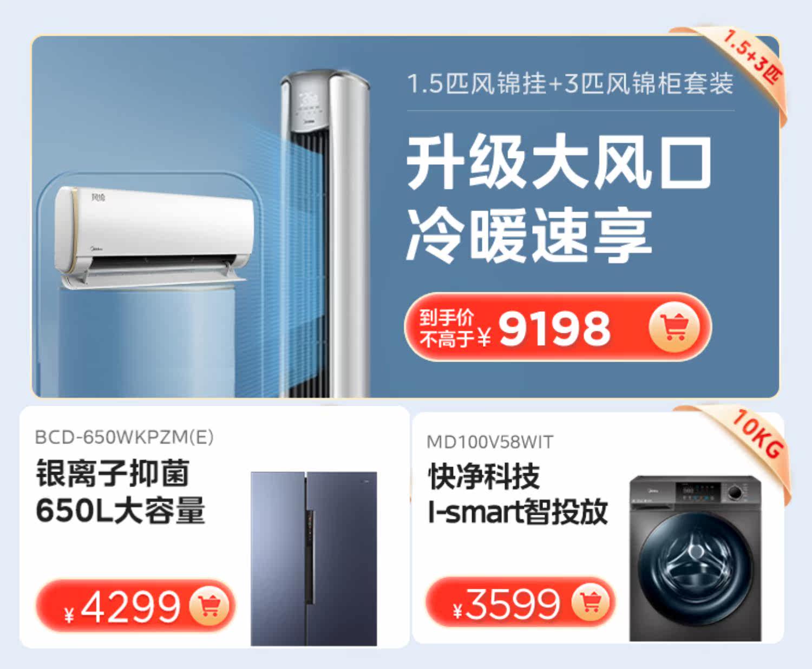
Task: Click model number MD100V58WIT
Action: click(490, 442)
